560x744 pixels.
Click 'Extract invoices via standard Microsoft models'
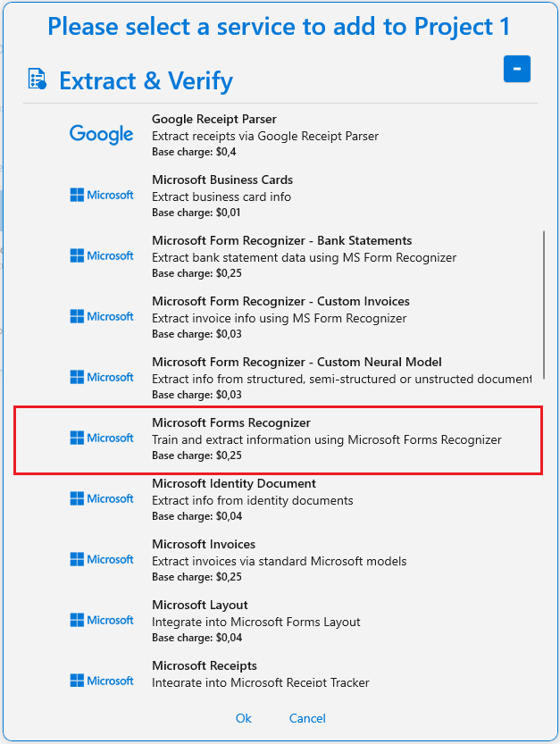click(x=279, y=561)
